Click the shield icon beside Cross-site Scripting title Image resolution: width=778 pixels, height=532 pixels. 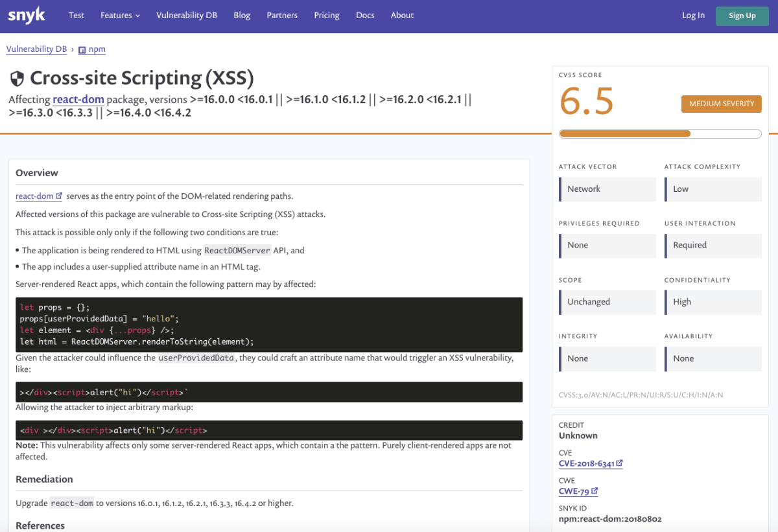point(17,77)
